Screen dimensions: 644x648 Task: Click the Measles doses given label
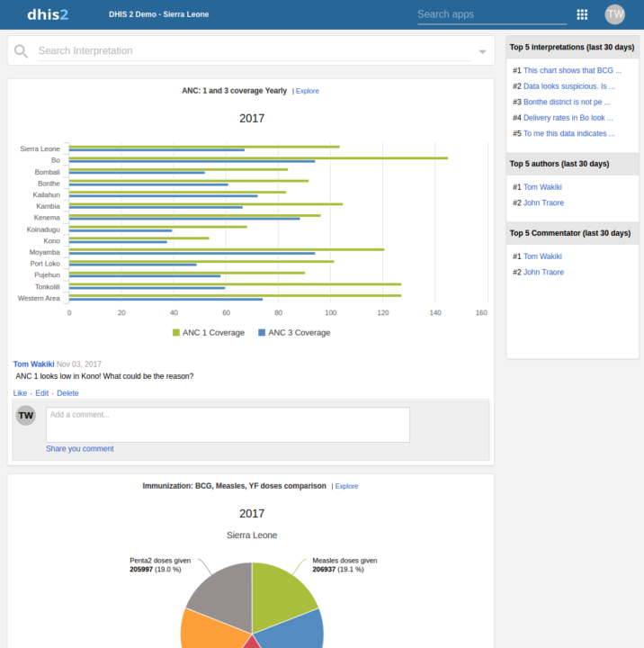pos(344,561)
